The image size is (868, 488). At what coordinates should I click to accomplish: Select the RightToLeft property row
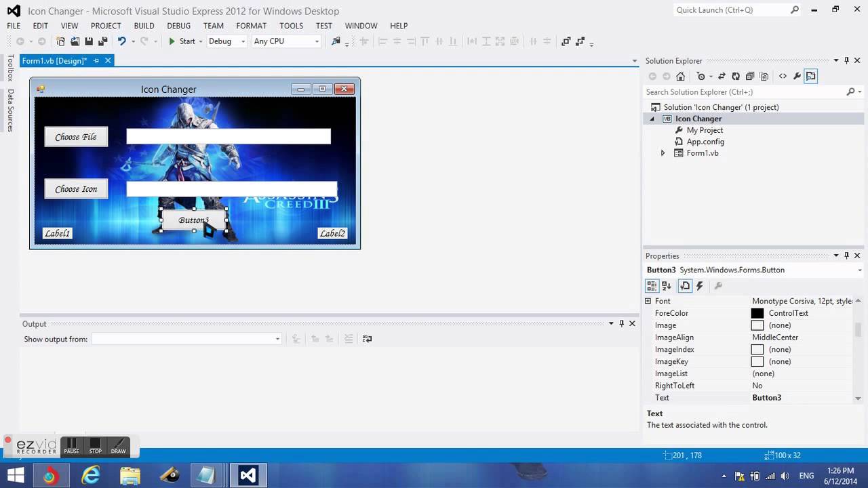pos(748,386)
